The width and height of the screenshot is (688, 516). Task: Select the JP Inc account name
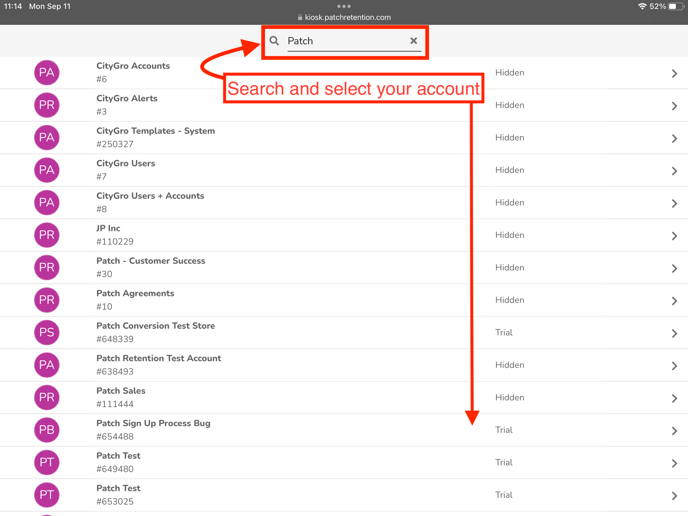(108, 228)
